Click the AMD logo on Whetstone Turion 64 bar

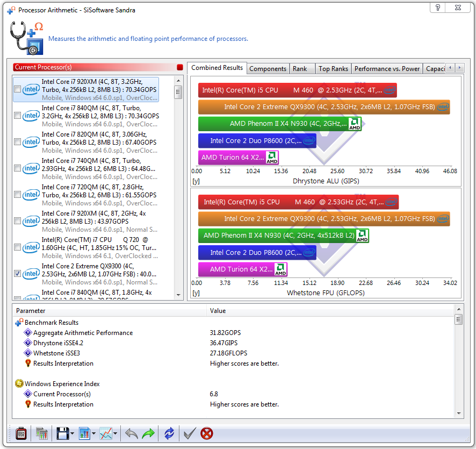pyautogui.click(x=280, y=269)
